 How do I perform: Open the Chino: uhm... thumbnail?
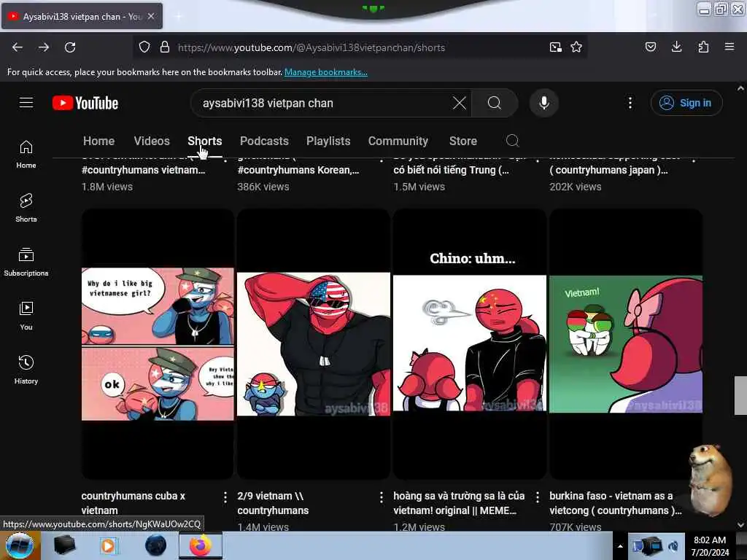pyautogui.click(x=470, y=344)
